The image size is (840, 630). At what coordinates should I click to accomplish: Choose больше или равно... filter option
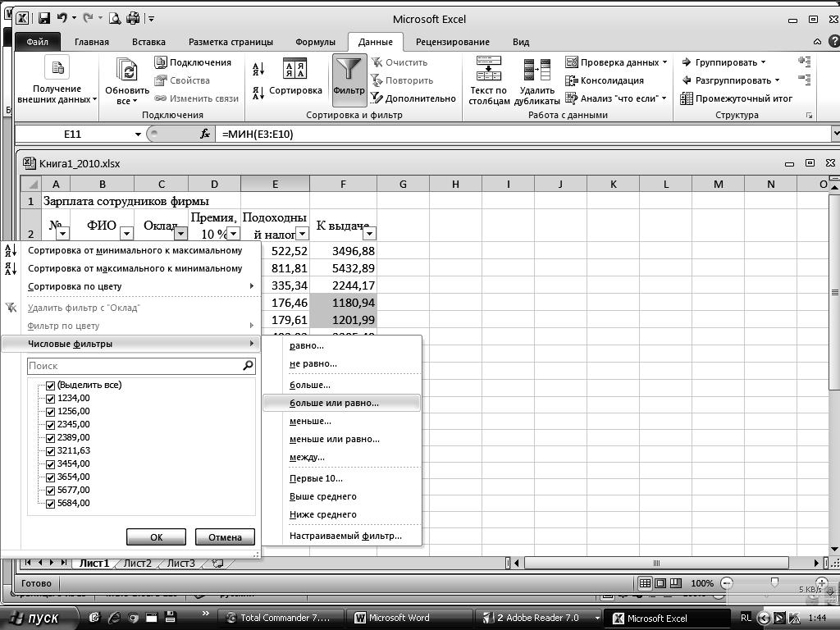[x=342, y=404]
